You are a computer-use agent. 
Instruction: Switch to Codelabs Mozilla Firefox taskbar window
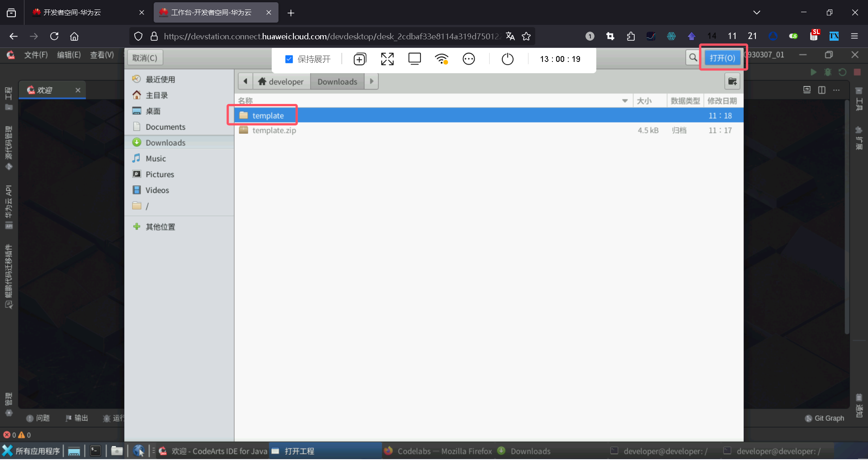pyautogui.click(x=438, y=451)
